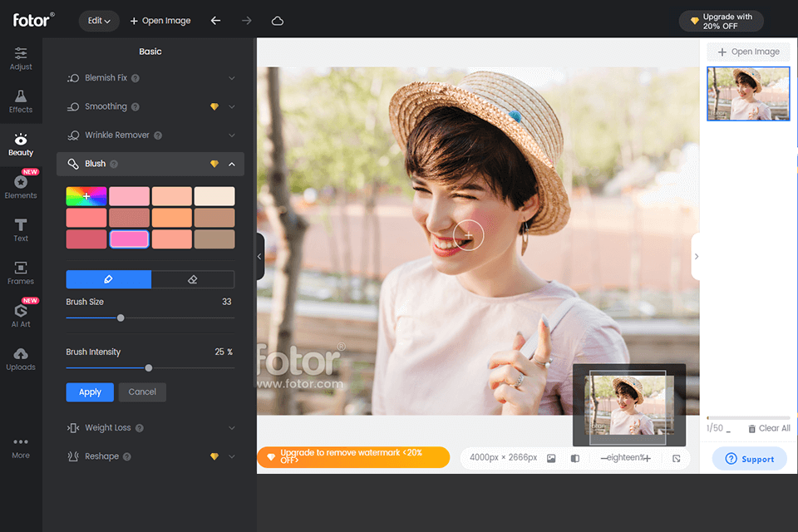Select the orange blush swatch
The width and height of the screenshot is (798, 532).
click(172, 218)
